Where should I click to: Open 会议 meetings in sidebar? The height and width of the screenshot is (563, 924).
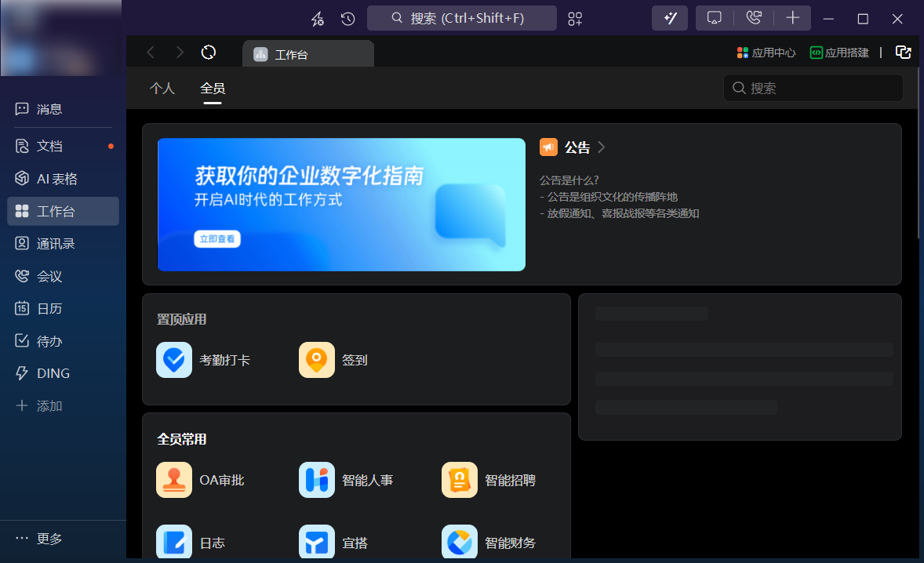click(x=63, y=276)
